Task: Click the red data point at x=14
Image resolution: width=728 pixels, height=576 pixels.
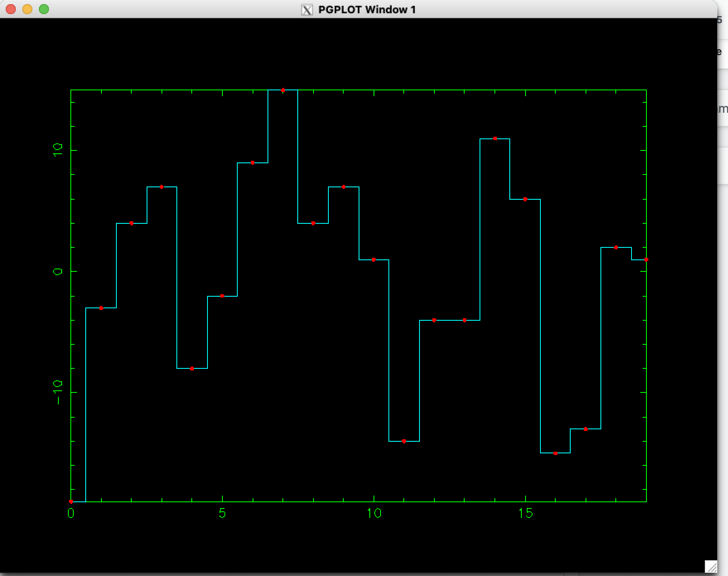Action: click(x=495, y=138)
